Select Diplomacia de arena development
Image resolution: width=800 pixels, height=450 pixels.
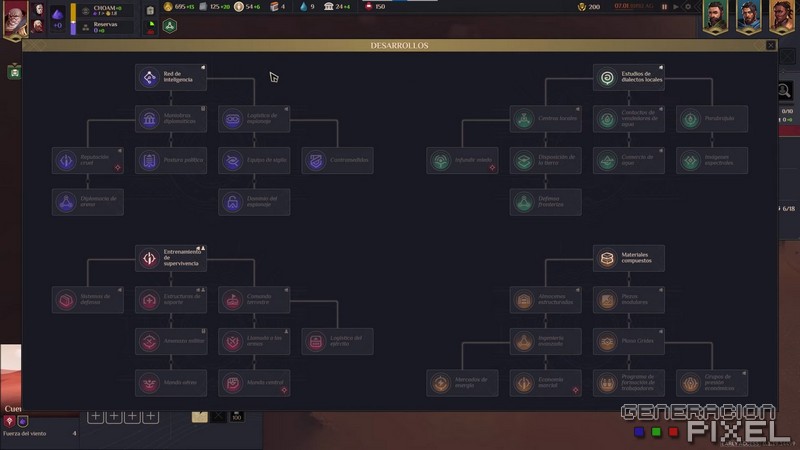(x=88, y=202)
